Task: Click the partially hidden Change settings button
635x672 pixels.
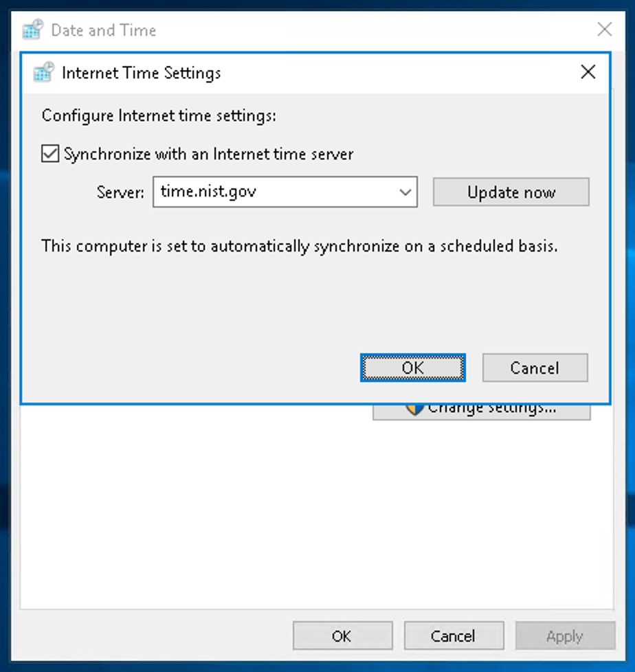Action: [481, 412]
